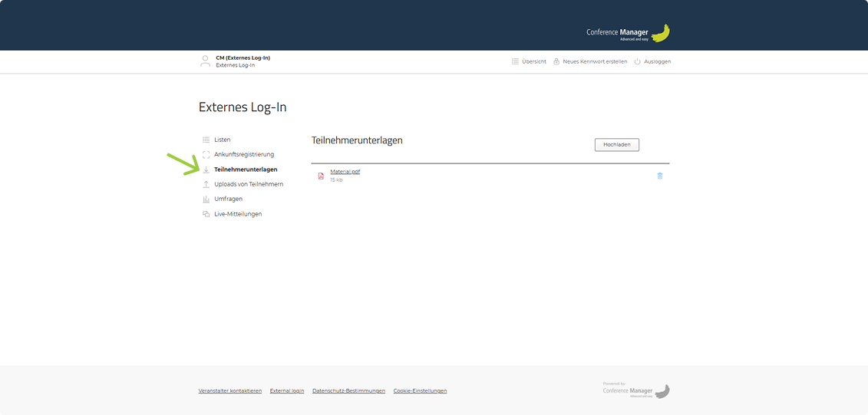Screen dimensions: 868x415
Task: Click the Externes Log-In page heading
Action: 243,107
